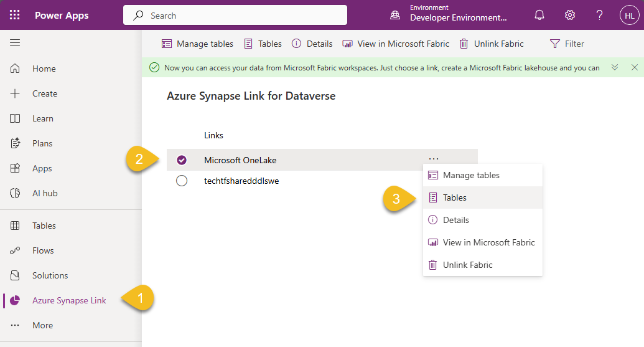
Task: Click View in Microsoft Fabric in command bar
Action: point(396,44)
